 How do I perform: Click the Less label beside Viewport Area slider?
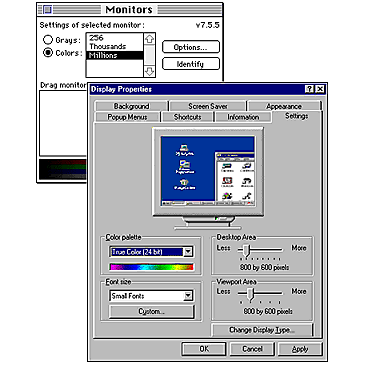click(x=223, y=291)
